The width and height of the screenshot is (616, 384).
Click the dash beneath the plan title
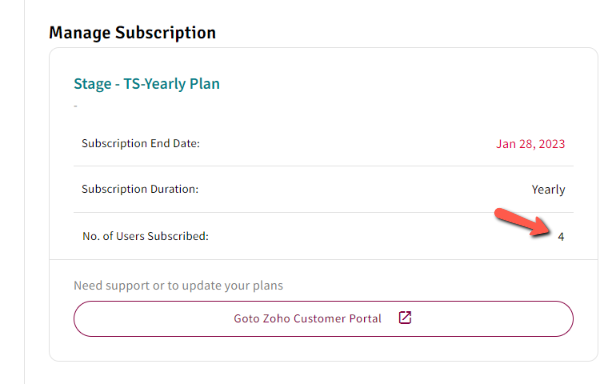tap(75, 106)
